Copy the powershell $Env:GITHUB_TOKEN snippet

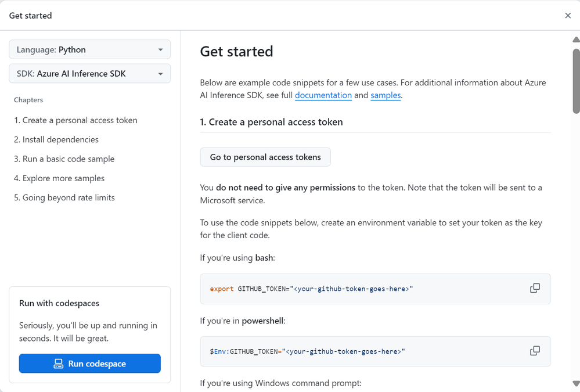coord(535,351)
